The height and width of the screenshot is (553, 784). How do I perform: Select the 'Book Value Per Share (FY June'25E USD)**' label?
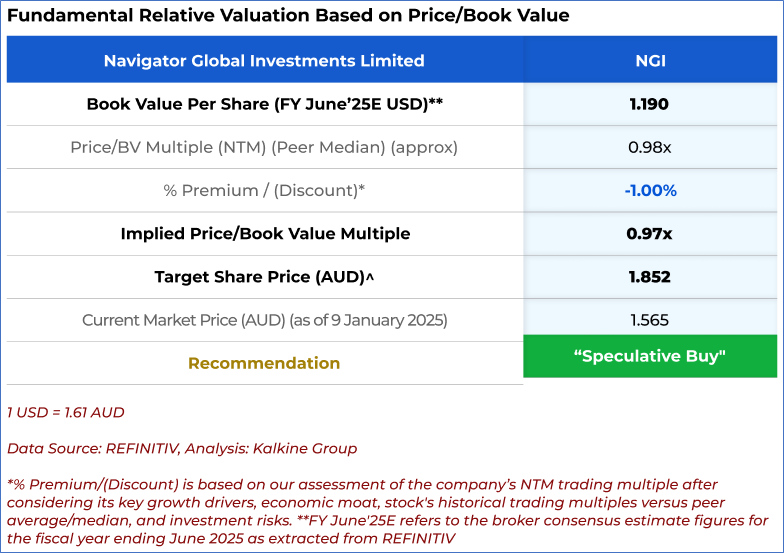[x=264, y=104]
